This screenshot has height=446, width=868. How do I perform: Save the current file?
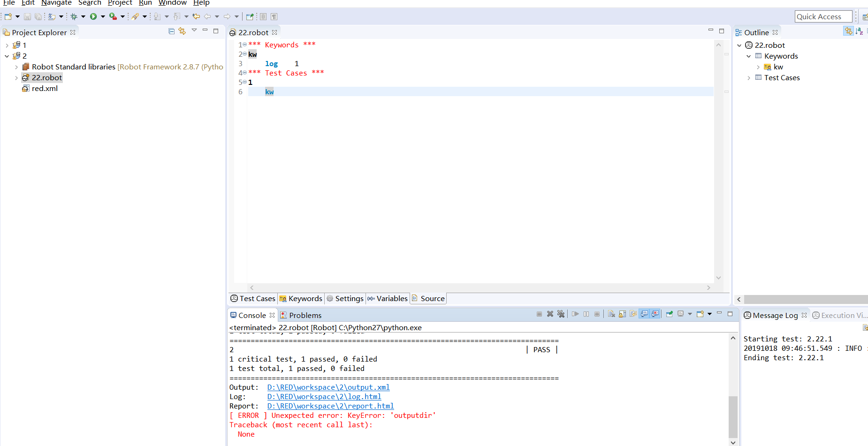27,16
